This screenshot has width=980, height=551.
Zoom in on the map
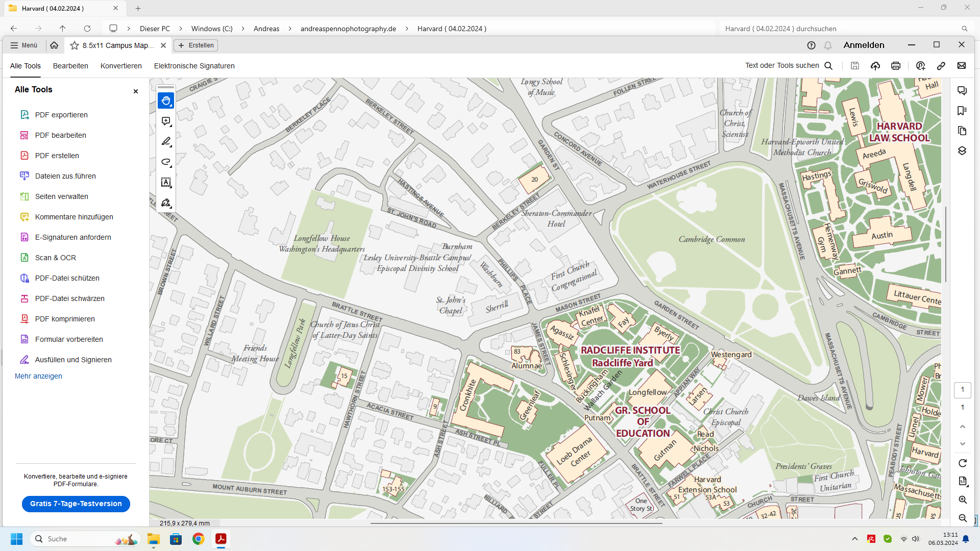click(963, 500)
